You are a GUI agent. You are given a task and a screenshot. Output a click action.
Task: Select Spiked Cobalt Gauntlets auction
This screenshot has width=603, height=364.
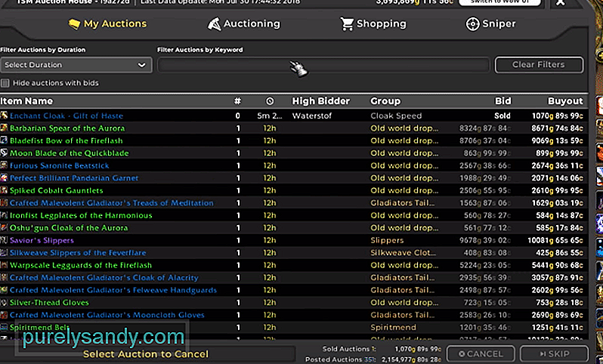[294, 190]
